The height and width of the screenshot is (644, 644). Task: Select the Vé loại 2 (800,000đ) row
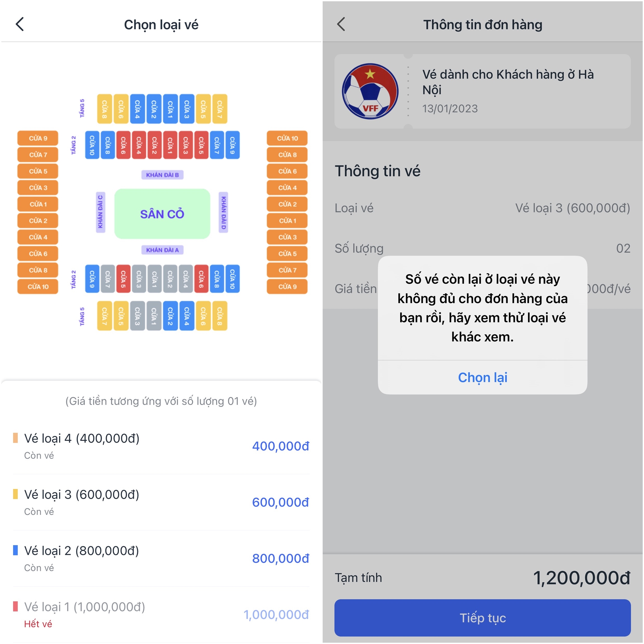(82, 551)
